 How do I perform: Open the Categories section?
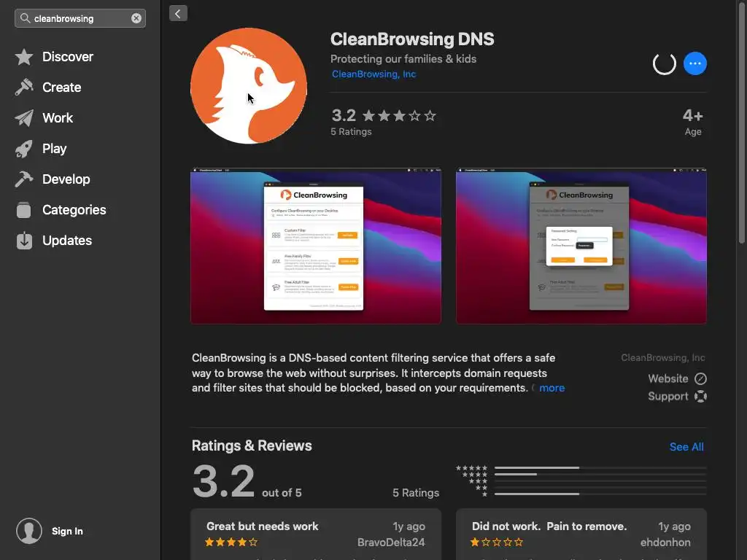(74, 209)
